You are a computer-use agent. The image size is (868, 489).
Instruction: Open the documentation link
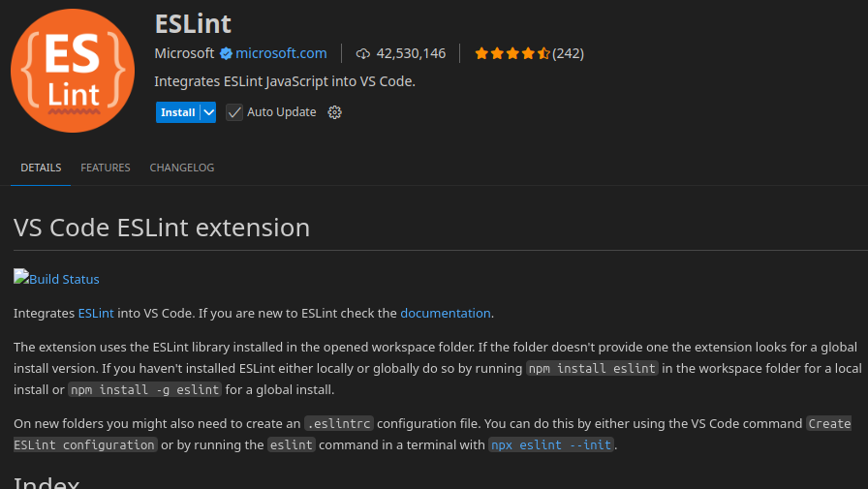coord(446,313)
